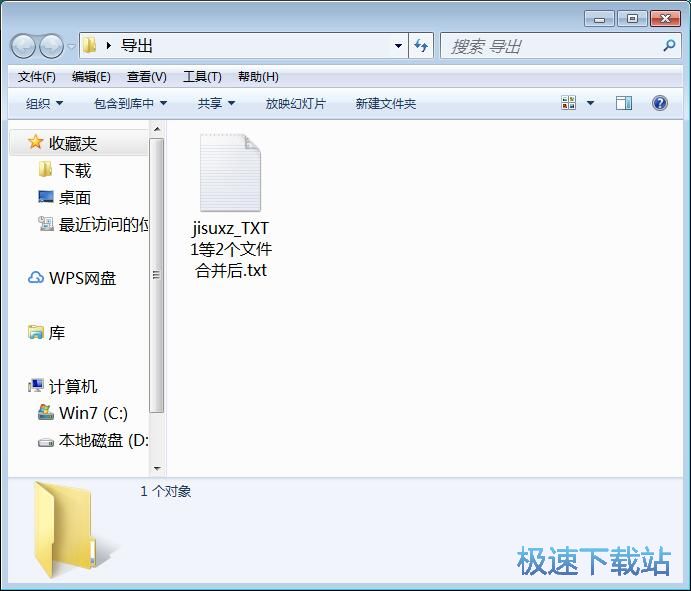Go back with the left navigation arrow
The image size is (691, 591).
[x=23, y=46]
